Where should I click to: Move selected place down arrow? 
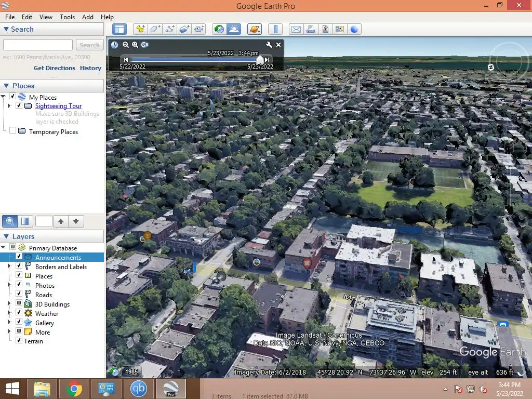(76, 221)
